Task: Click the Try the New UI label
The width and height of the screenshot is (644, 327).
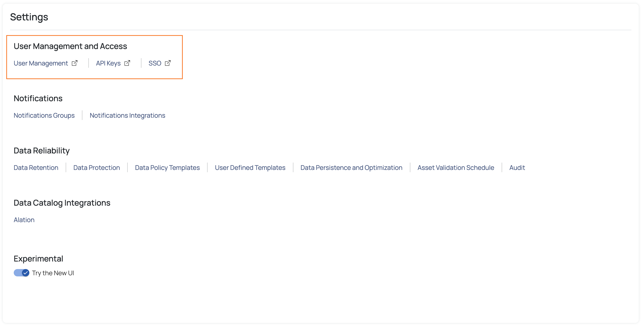Action: click(x=53, y=273)
